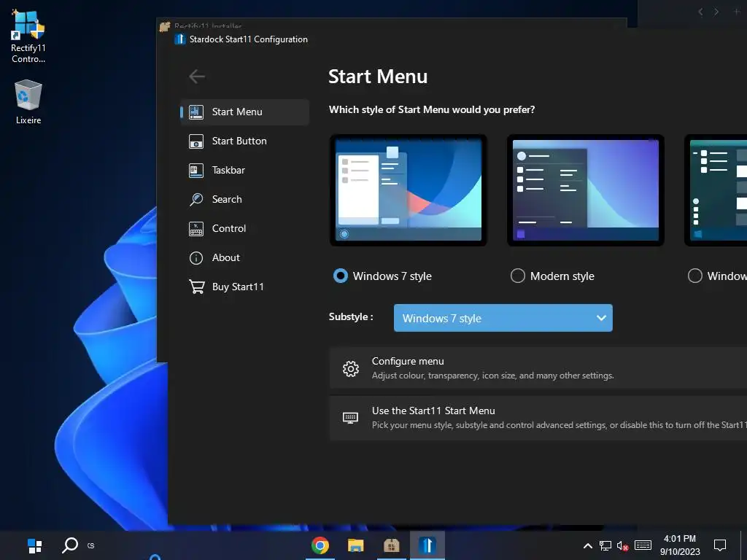The width and height of the screenshot is (747, 560).
Task: Select the Modern style radio button
Action: (x=518, y=276)
